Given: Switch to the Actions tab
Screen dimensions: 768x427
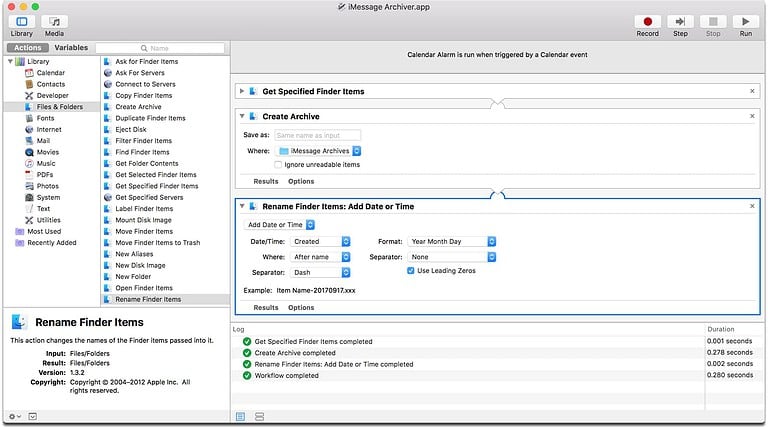Looking at the screenshot, I should [27, 47].
